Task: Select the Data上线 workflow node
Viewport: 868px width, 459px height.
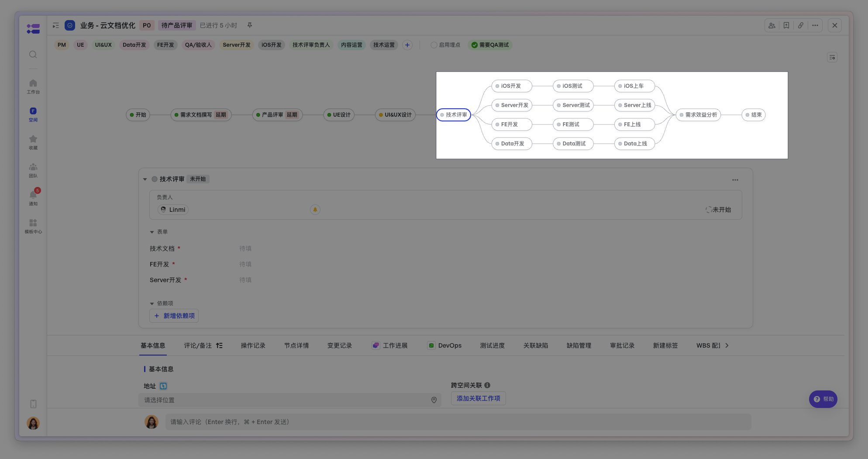Action: coord(634,144)
